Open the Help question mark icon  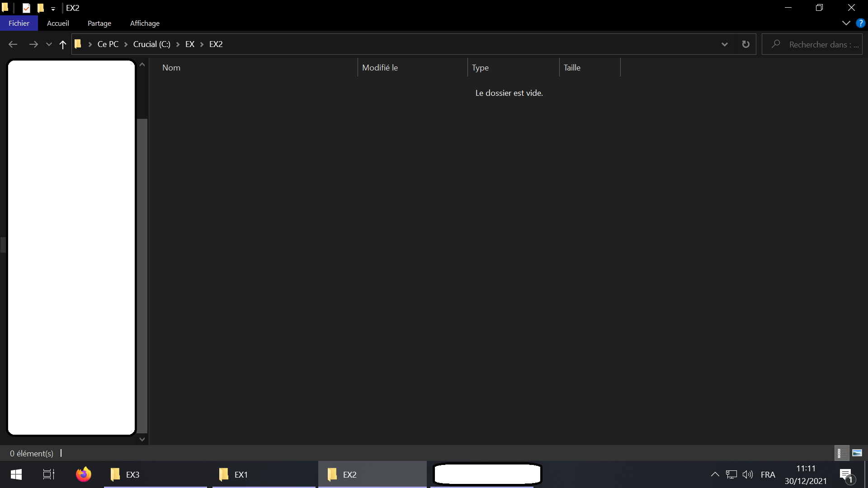860,23
